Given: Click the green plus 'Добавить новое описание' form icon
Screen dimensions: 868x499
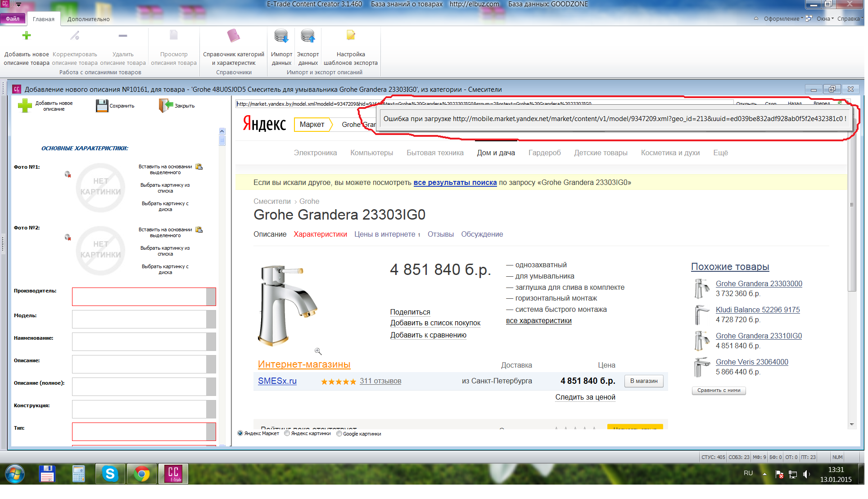Looking at the screenshot, I should pos(25,106).
